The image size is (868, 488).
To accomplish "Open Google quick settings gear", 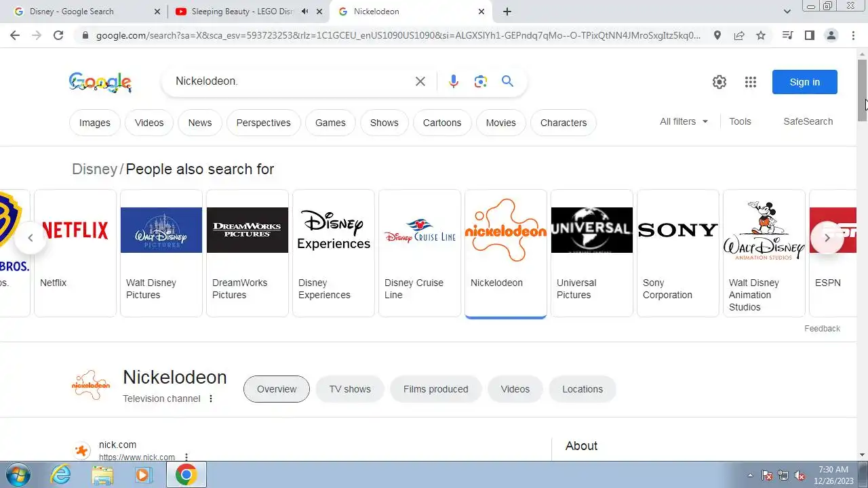I will (719, 82).
